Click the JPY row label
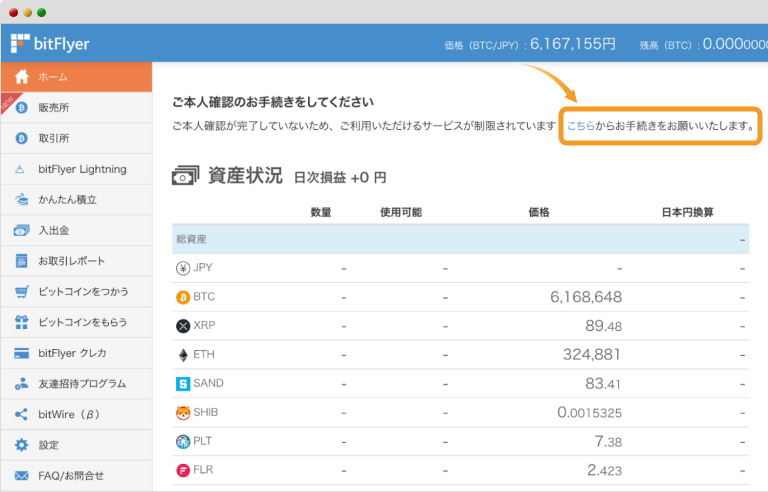Image resolution: width=768 pixels, height=492 pixels. pos(203,268)
